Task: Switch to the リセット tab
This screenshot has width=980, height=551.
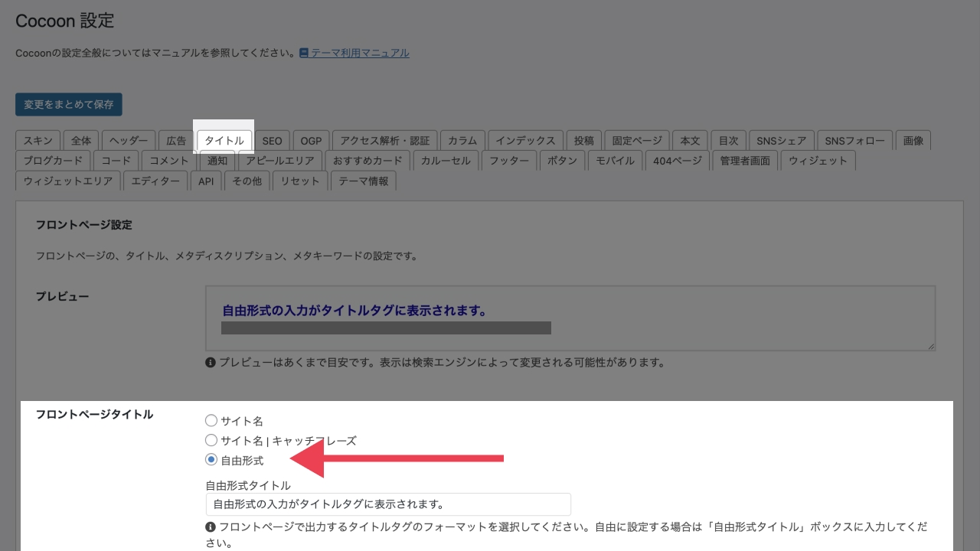Action: (300, 181)
